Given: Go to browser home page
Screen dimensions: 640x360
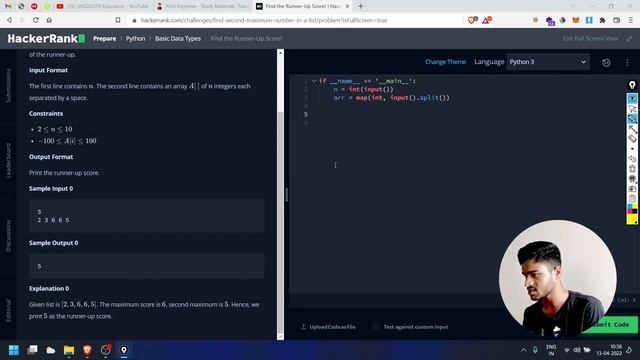Looking at the screenshot, I should click(x=49, y=20).
